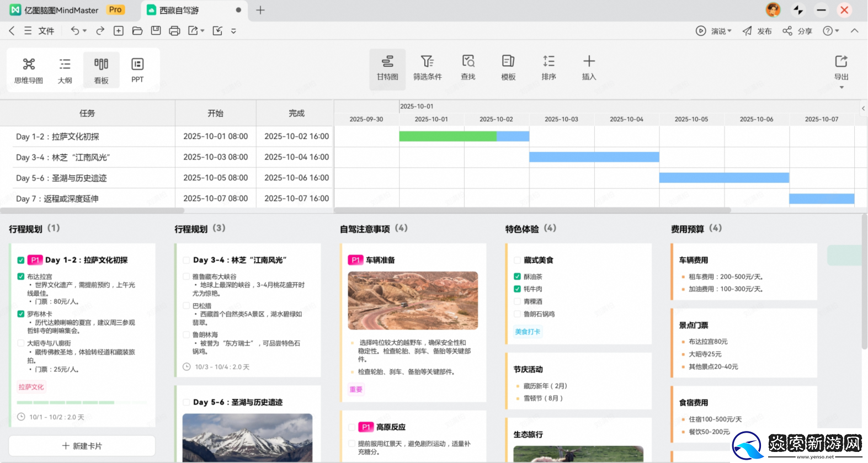The height and width of the screenshot is (463, 868).
Task: Check the Day 3-4 林芝 card checkbox
Action: pyautogui.click(x=187, y=260)
